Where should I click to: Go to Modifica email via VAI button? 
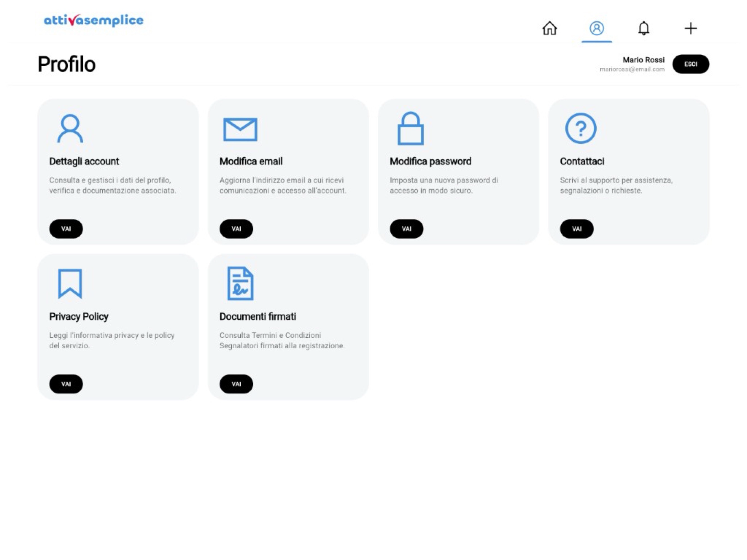[x=236, y=229]
